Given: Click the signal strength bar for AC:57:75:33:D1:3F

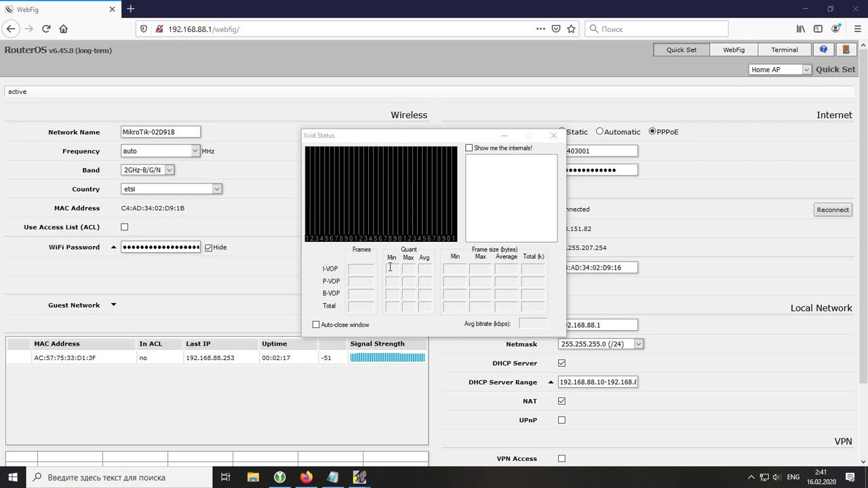Looking at the screenshot, I should [387, 358].
